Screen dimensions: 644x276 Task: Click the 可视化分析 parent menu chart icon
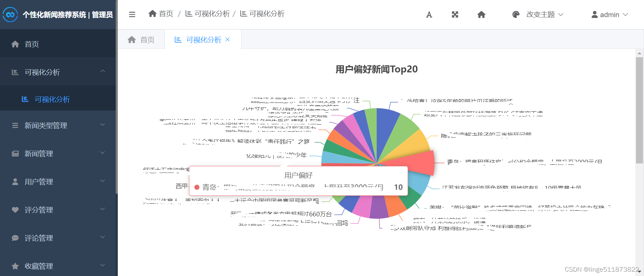point(15,72)
